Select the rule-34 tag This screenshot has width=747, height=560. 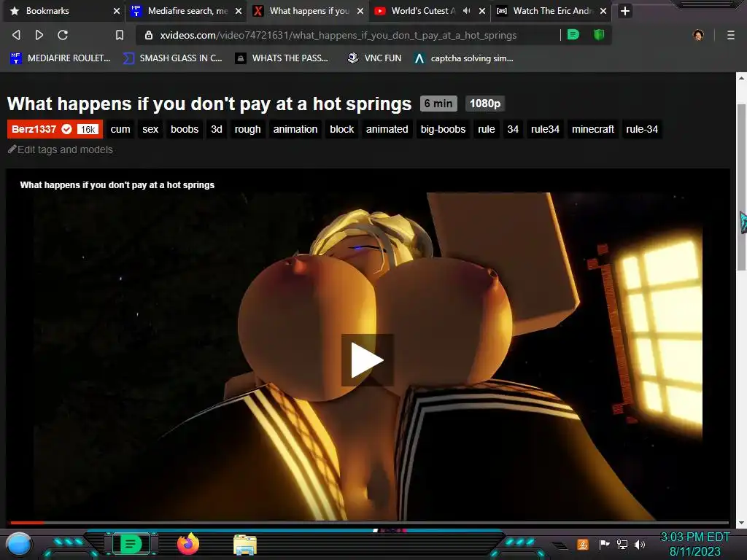(642, 129)
